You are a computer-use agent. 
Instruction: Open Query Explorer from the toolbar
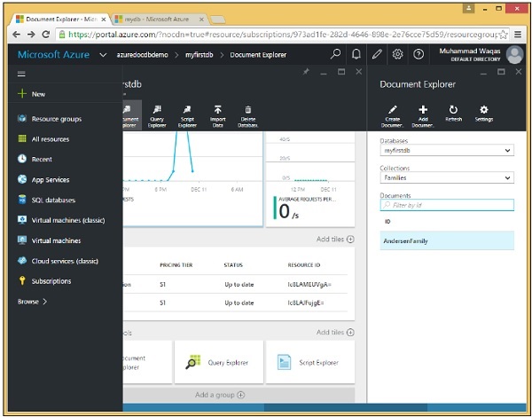pos(156,113)
